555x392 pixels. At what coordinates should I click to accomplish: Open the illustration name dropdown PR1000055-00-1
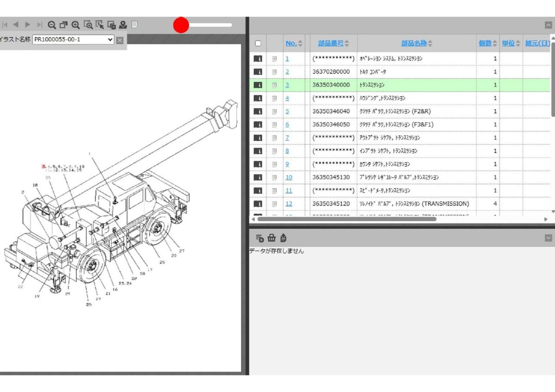[74, 40]
